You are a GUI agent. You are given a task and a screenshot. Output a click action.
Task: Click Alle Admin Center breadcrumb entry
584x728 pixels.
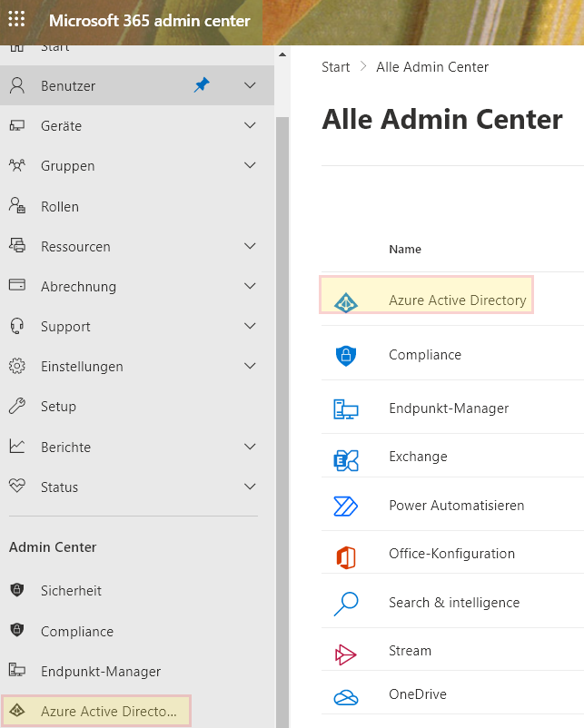[432, 67]
